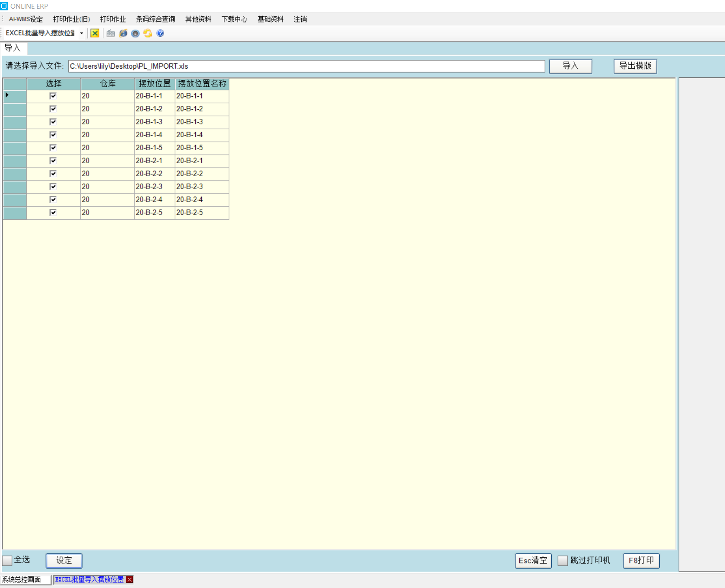Click the 摆放位置 cell 20-B-1-3

point(155,122)
